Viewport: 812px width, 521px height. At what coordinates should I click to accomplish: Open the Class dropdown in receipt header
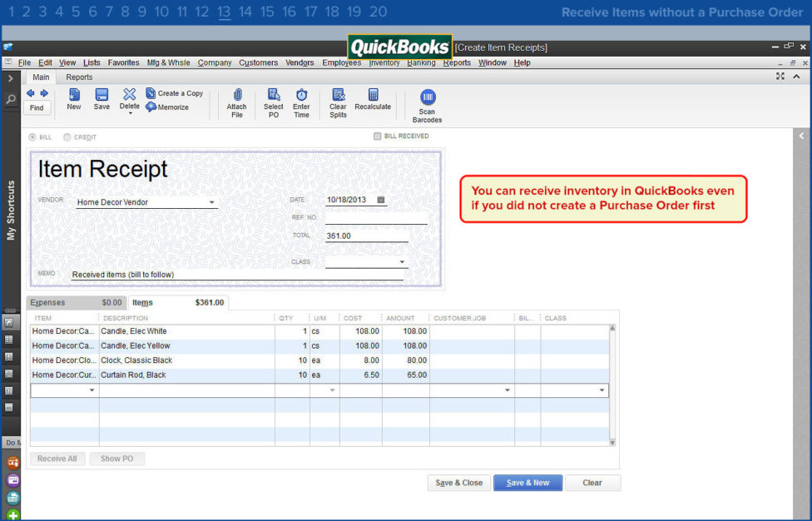(x=402, y=262)
